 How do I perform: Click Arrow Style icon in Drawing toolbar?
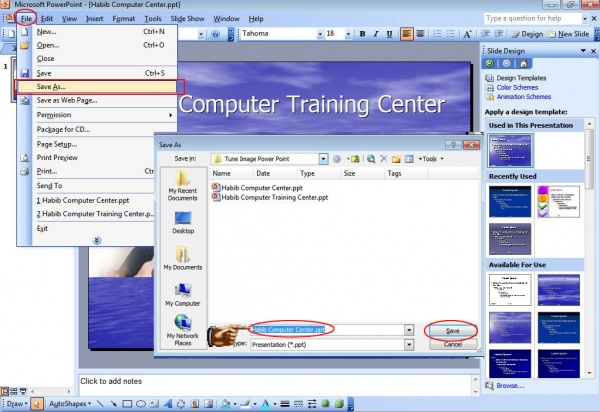(312, 404)
